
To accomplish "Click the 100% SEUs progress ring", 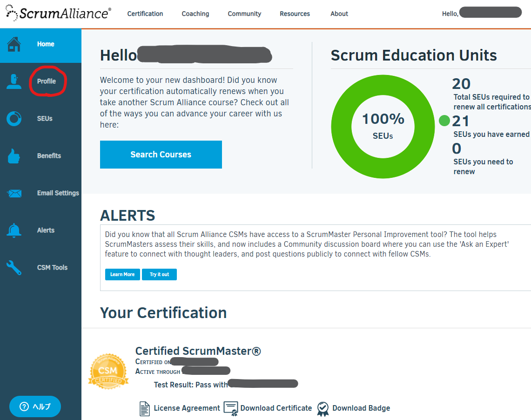I will pyautogui.click(x=383, y=127).
